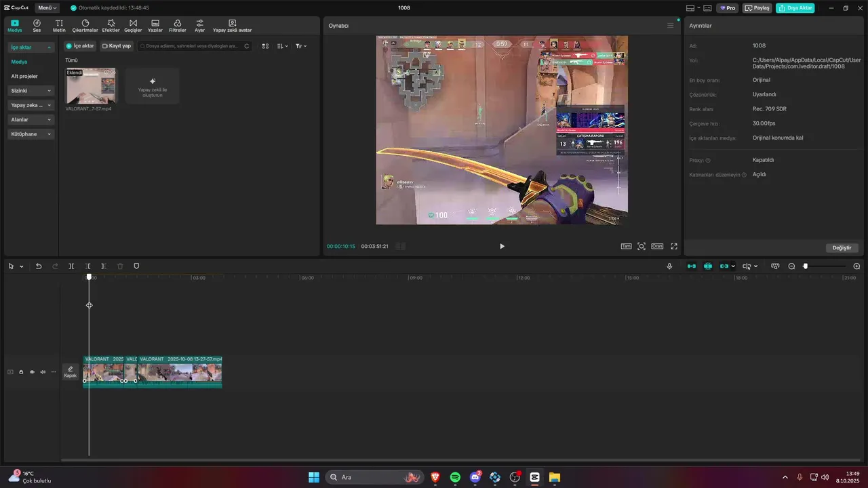
Task: Mute the main video track
Action: click(43, 372)
